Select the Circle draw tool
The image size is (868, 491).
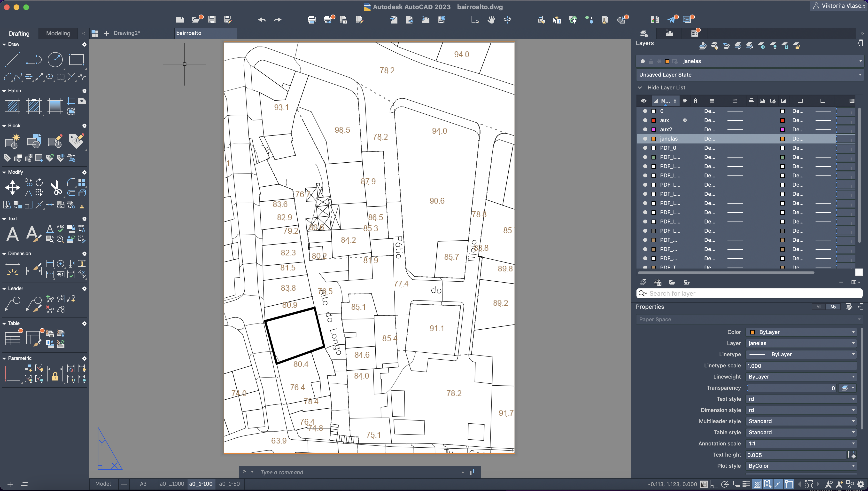[x=55, y=60]
